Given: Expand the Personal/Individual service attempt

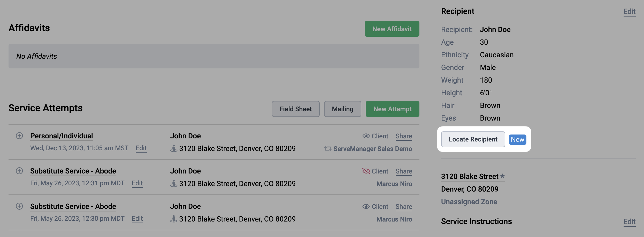Looking at the screenshot, I should [x=19, y=136].
